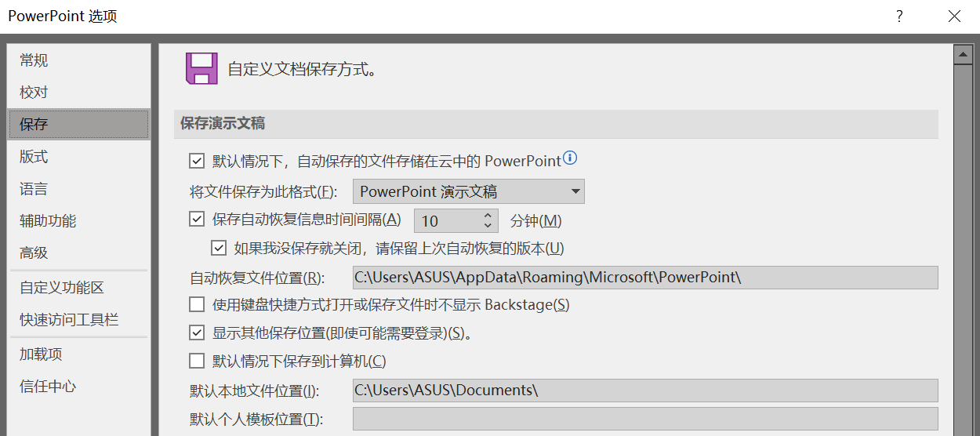Click the scrollbar up arrow
980x436 pixels.
click(964, 54)
